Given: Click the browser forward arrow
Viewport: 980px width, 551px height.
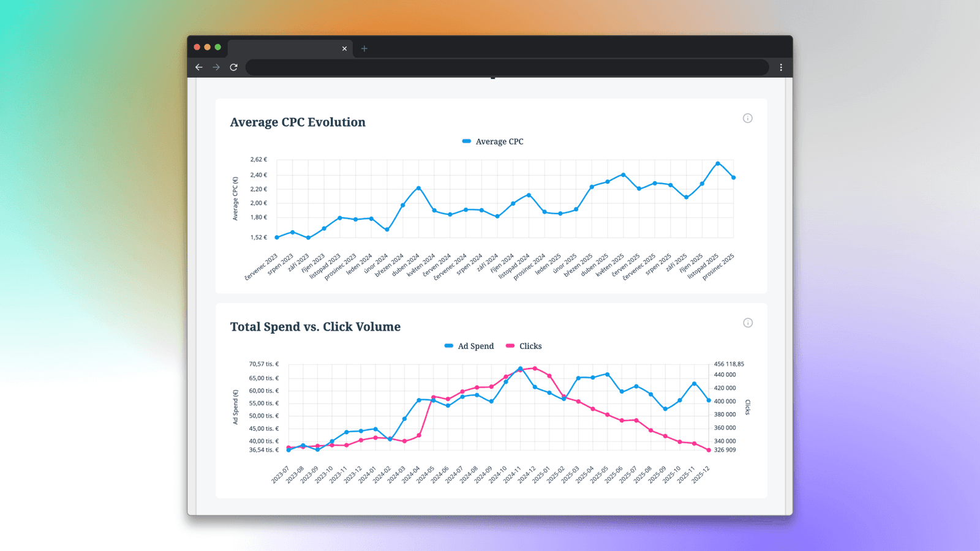Looking at the screenshot, I should coord(216,67).
